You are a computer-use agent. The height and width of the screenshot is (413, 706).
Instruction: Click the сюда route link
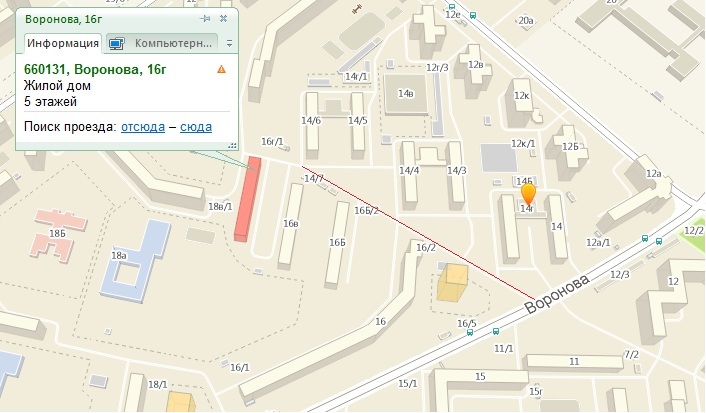[x=196, y=127]
